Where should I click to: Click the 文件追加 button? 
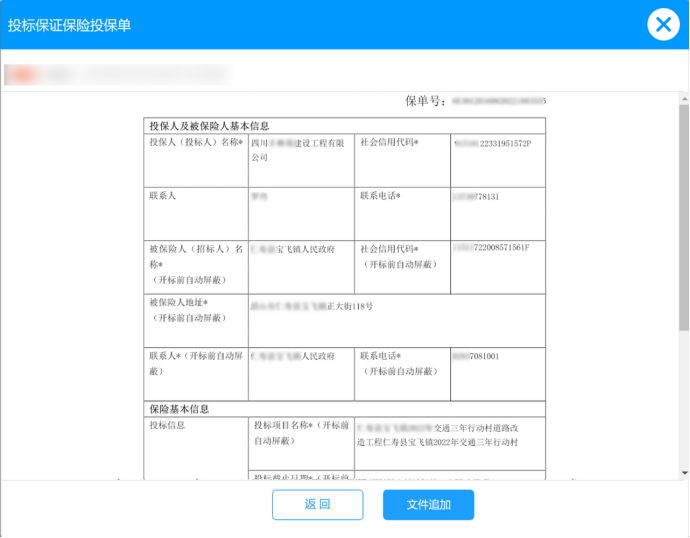click(x=428, y=505)
